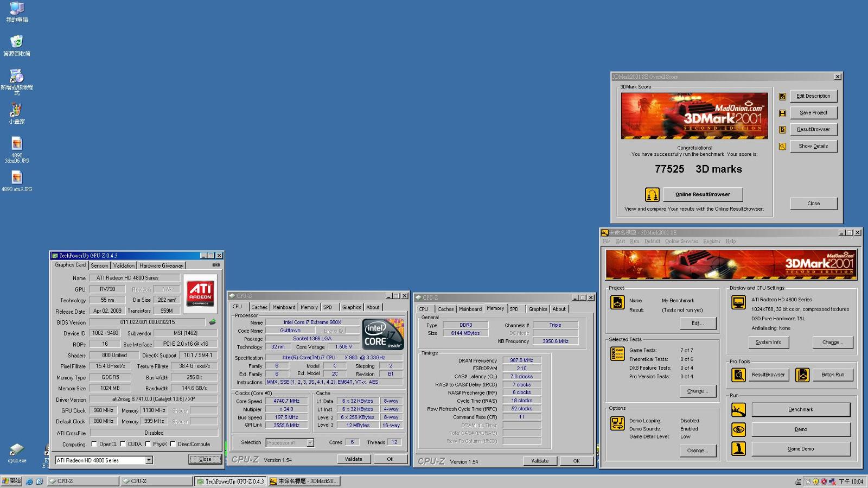868x488 pixels.
Task: Enable the OpenCL checkbox in GPU-Z
Action: (94, 444)
